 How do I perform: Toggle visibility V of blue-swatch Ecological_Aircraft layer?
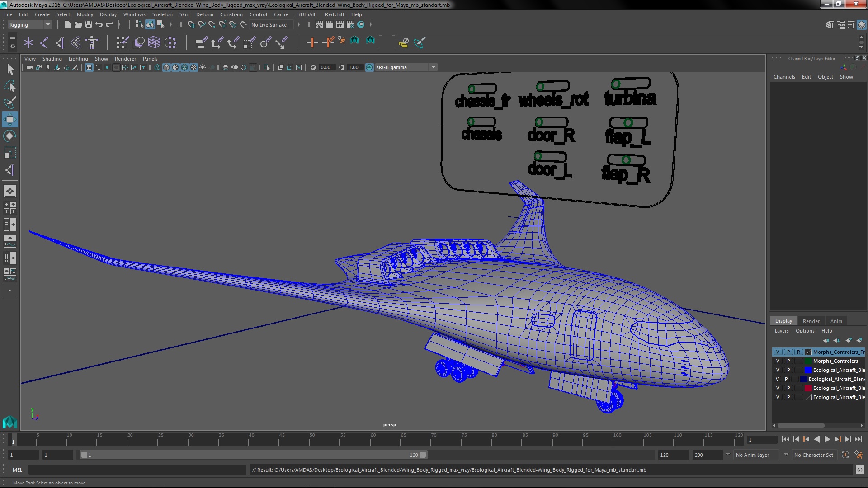[778, 370]
